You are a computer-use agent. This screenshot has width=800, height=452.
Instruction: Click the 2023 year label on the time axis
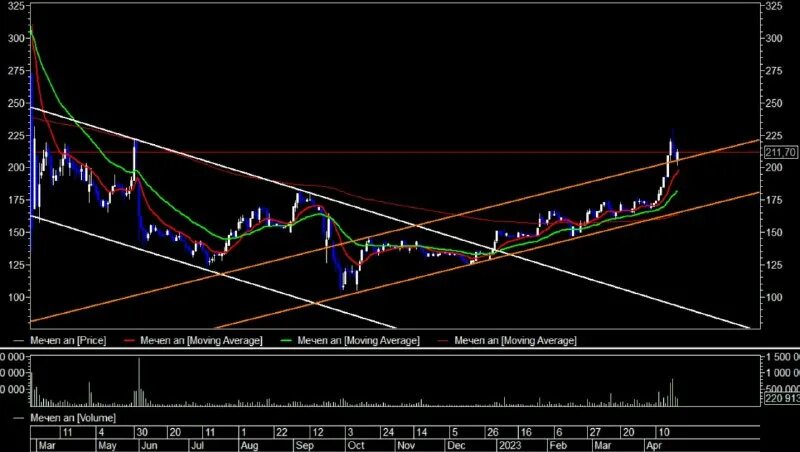(x=510, y=445)
